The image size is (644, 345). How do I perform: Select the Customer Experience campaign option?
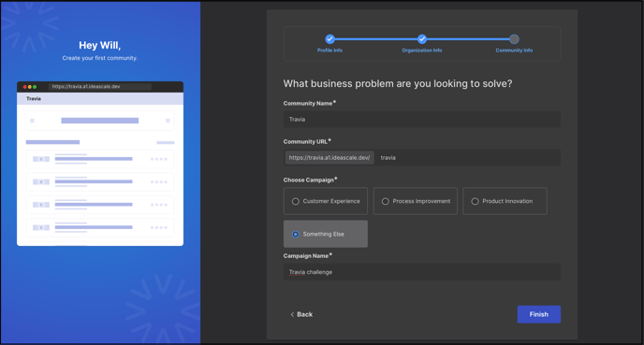pyautogui.click(x=326, y=201)
